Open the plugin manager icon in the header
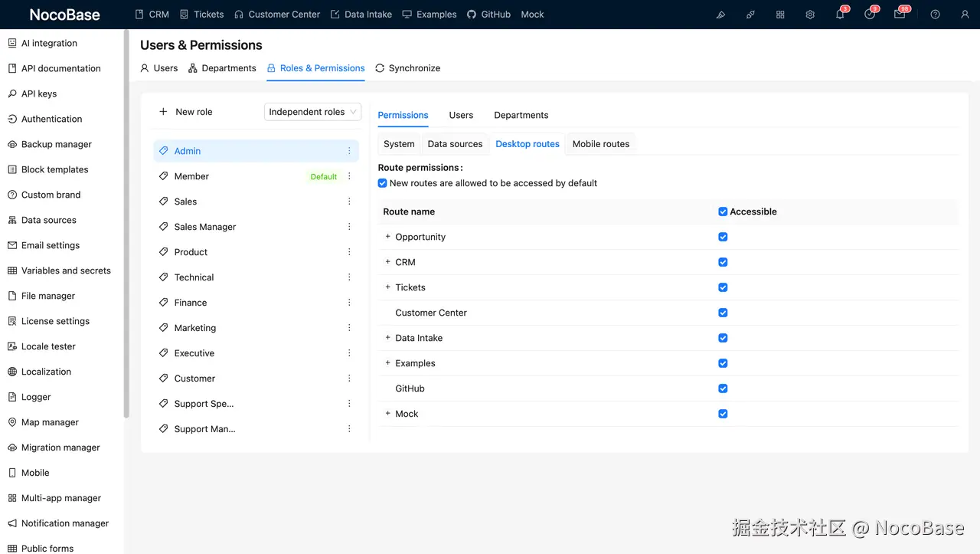Screen dimensions: 980x554 [x=750, y=14]
